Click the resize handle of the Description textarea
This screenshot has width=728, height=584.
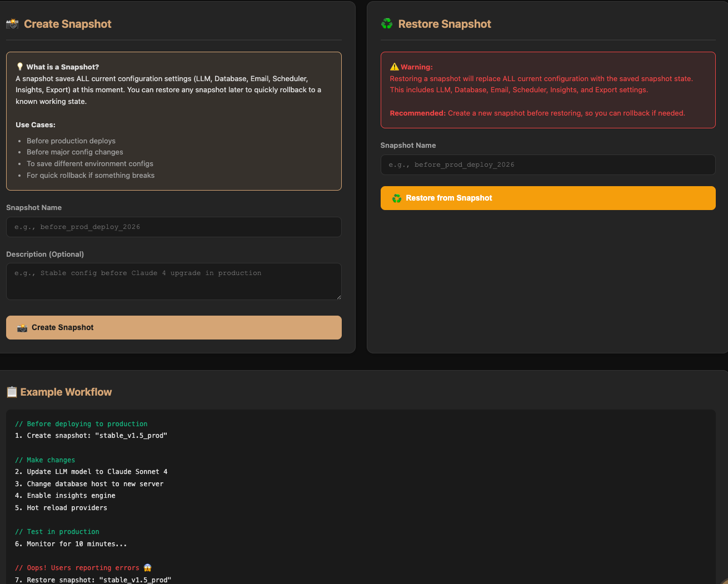pyautogui.click(x=339, y=298)
